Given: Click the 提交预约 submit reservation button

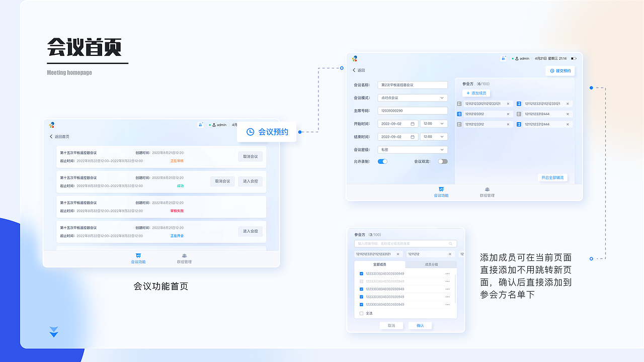Looking at the screenshot, I should coord(560,71).
